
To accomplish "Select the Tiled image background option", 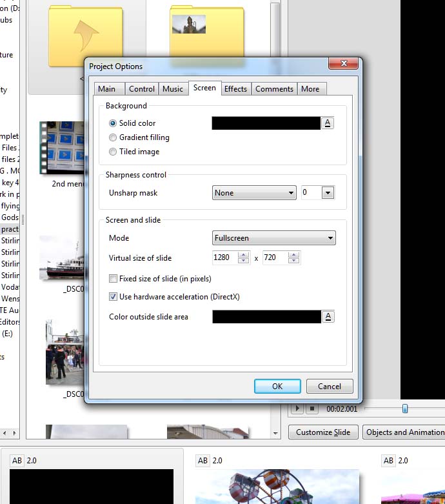I will 113,152.
